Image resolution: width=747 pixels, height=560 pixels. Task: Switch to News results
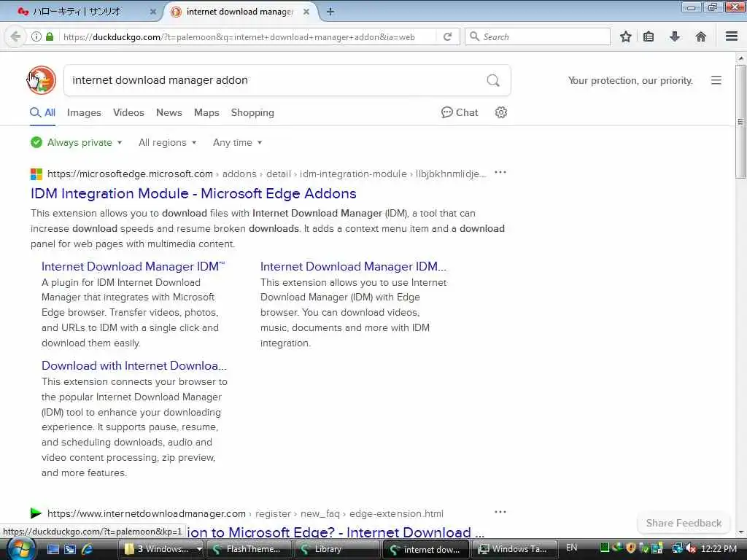169,113
